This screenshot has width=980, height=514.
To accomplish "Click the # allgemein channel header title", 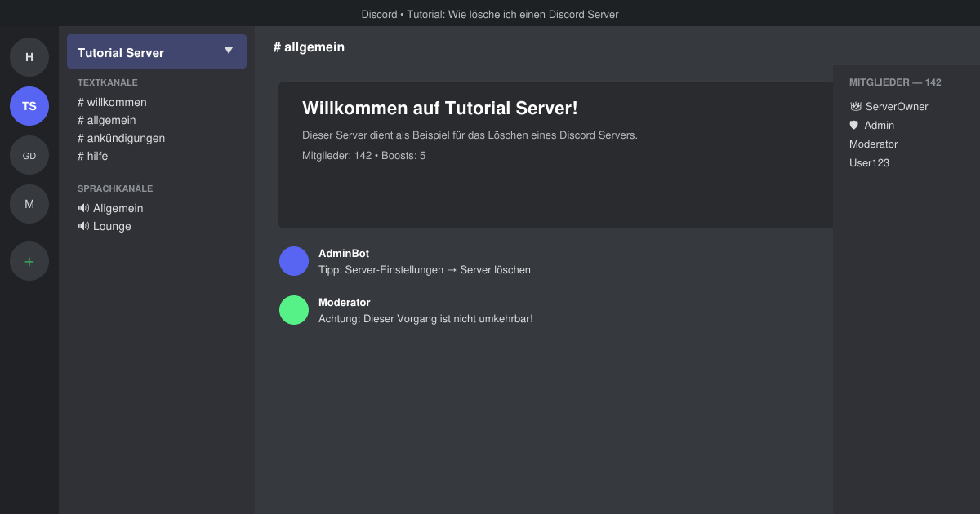I will pyautogui.click(x=309, y=47).
